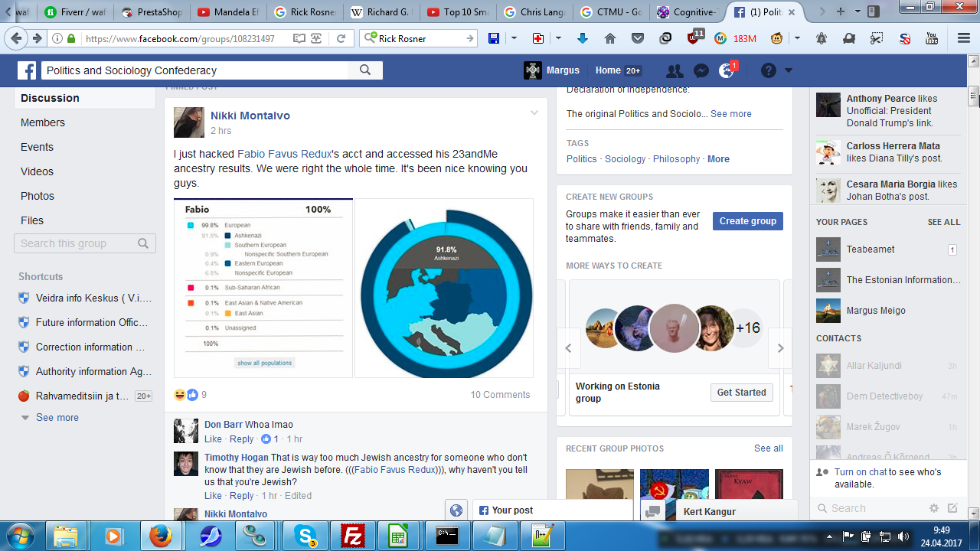The image size is (980, 551).
Task: Open the post options chevron on Nikki's post
Action: (534, 113)
